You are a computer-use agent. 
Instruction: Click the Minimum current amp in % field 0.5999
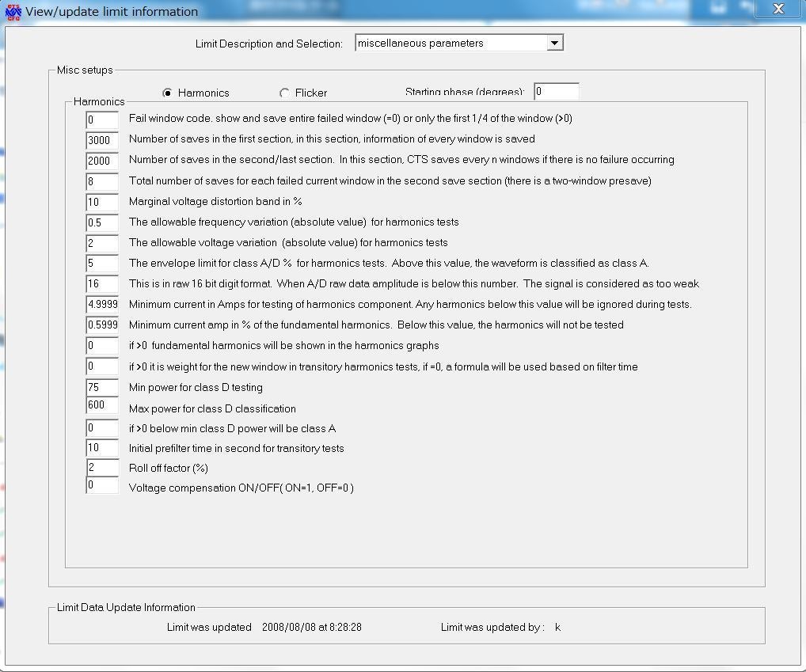pyautogui.click(x=102, y=325)
